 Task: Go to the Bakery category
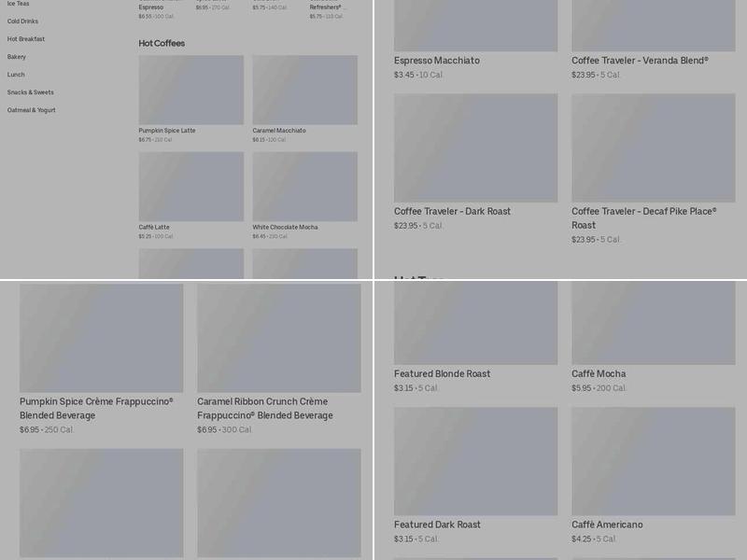pyautogui.click(x=17, y=57)
